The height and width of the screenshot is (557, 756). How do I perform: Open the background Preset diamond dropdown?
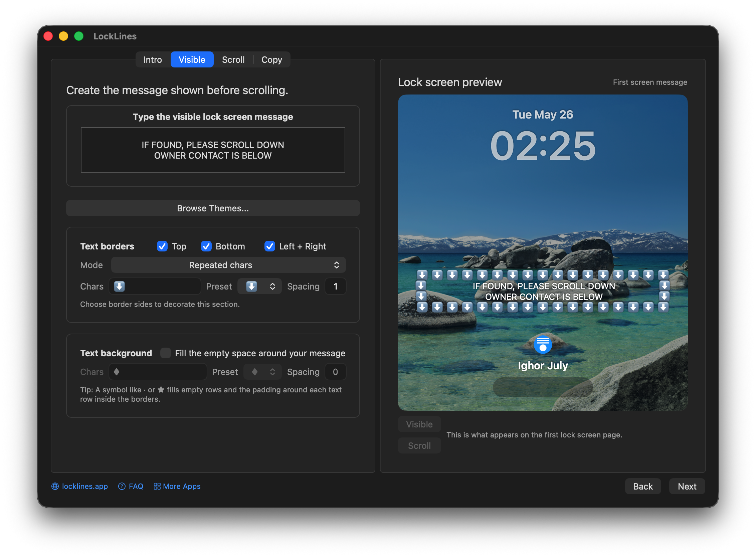[262, 372]
